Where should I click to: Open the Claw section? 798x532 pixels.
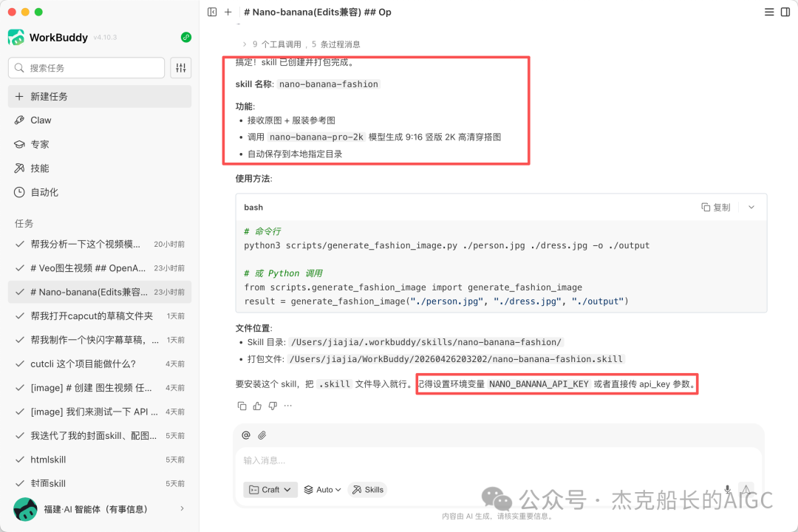point(100,120)
